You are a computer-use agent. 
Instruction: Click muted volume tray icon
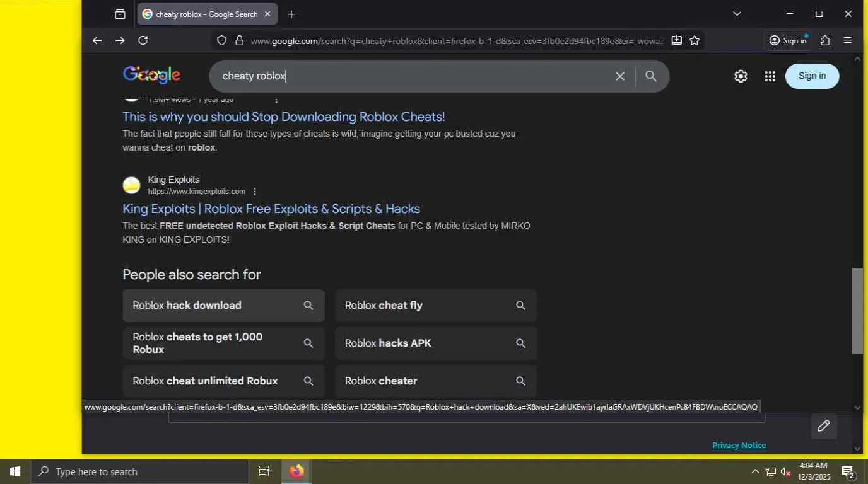[786, 471]
